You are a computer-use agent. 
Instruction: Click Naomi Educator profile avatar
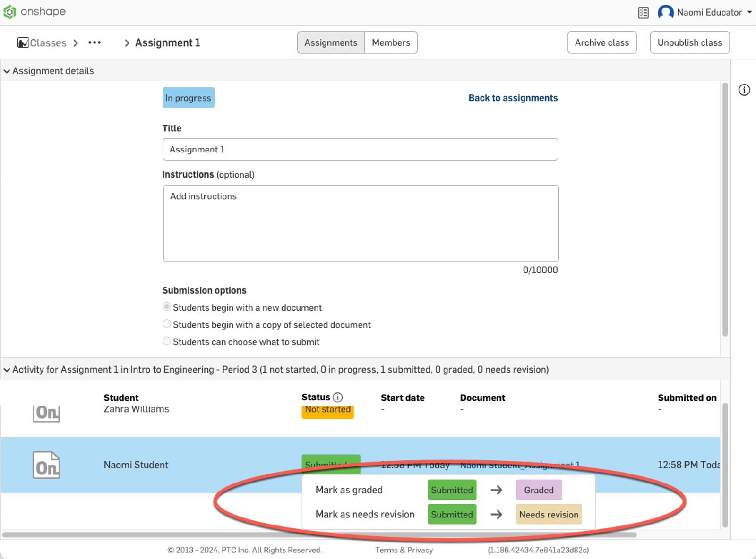pyautogui.click(x=665, y=12)
